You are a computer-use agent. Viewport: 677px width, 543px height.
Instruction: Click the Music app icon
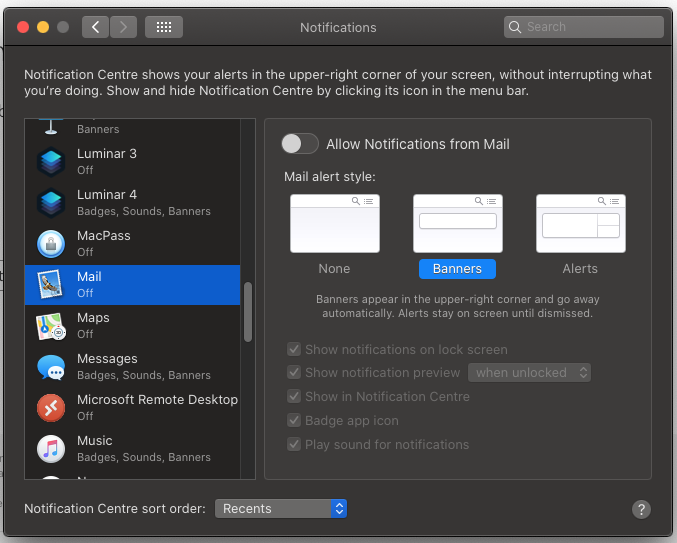point(51,449)
